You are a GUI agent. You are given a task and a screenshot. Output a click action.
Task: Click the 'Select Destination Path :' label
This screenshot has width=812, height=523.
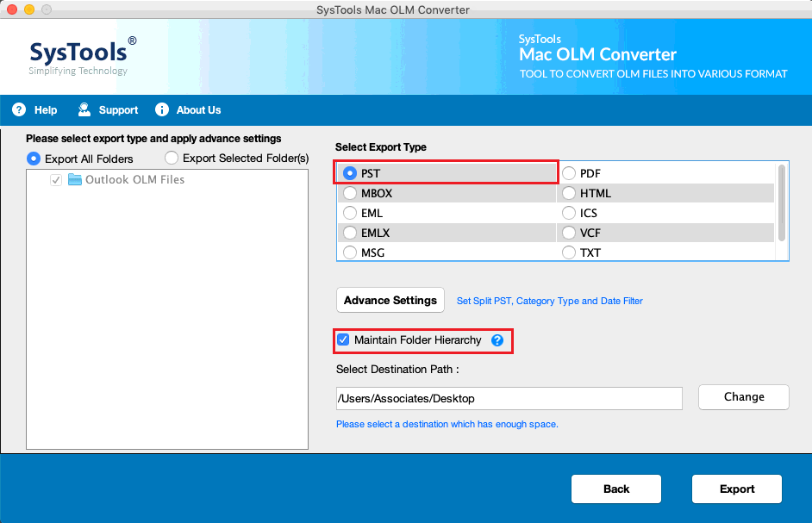coord(397,370)
